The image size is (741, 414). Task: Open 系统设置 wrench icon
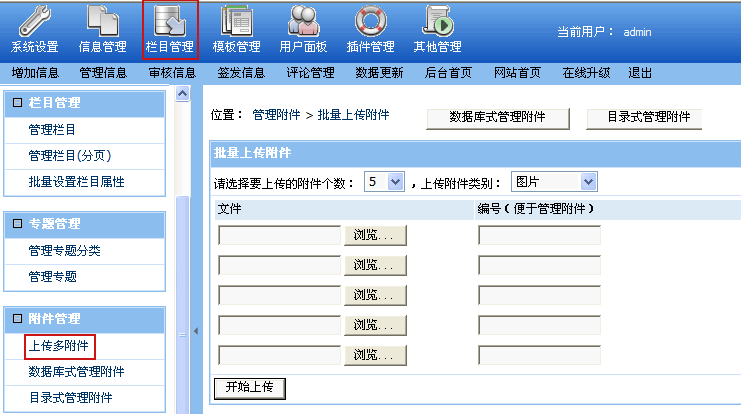pyautogui.click(x=34, y=21)
